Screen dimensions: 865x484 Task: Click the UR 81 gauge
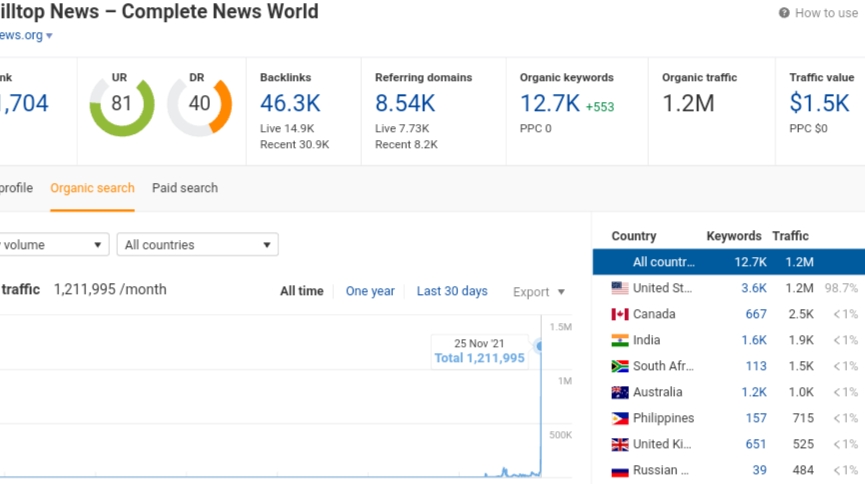[121, 104]
